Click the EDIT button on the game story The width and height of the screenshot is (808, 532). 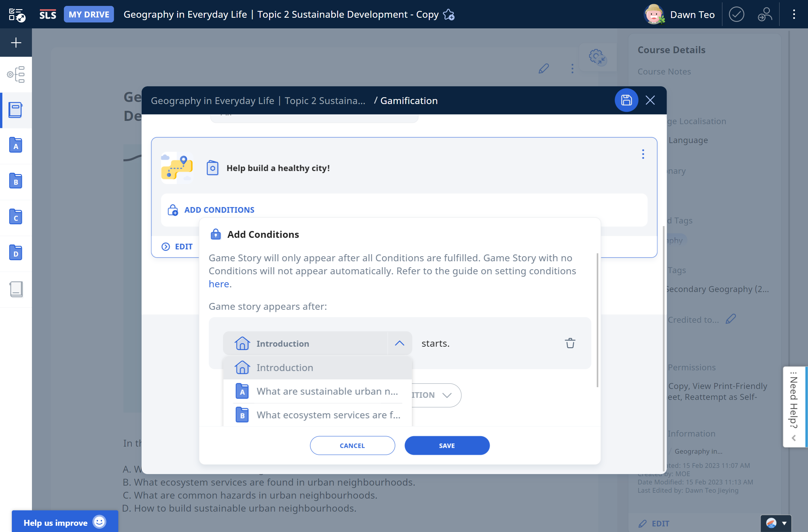point(177,247)
